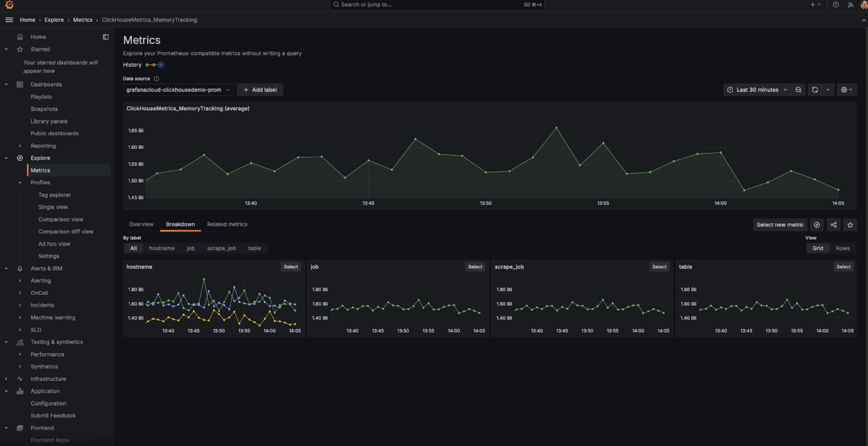Select the Grid view toggle
This screenshot has height=446, width=868.
[x=818, y=248]
